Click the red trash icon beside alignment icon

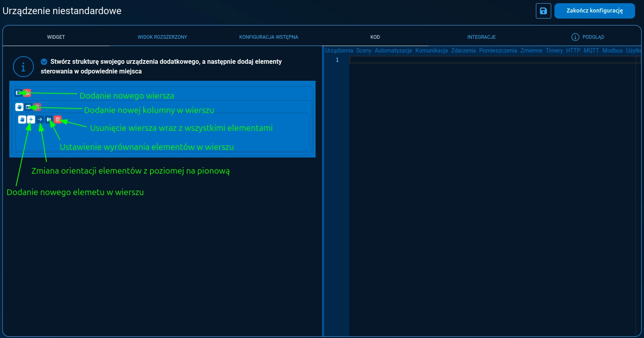tap(58, 120)
